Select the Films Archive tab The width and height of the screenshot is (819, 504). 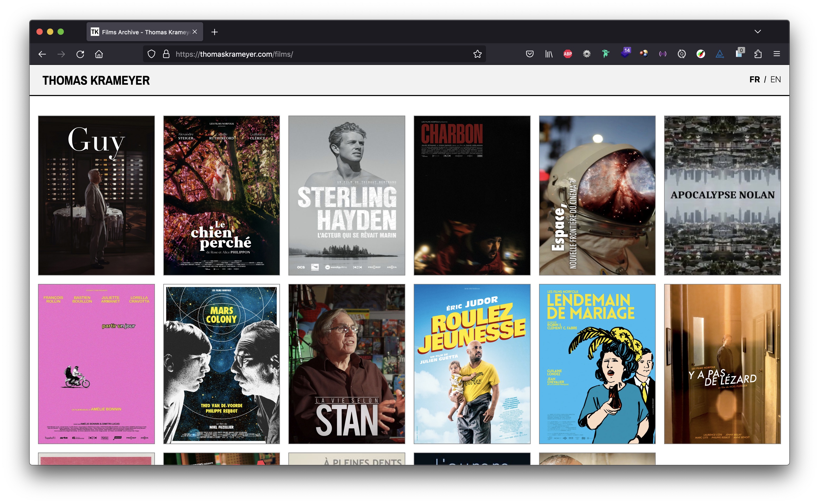[x=145, y=32]
